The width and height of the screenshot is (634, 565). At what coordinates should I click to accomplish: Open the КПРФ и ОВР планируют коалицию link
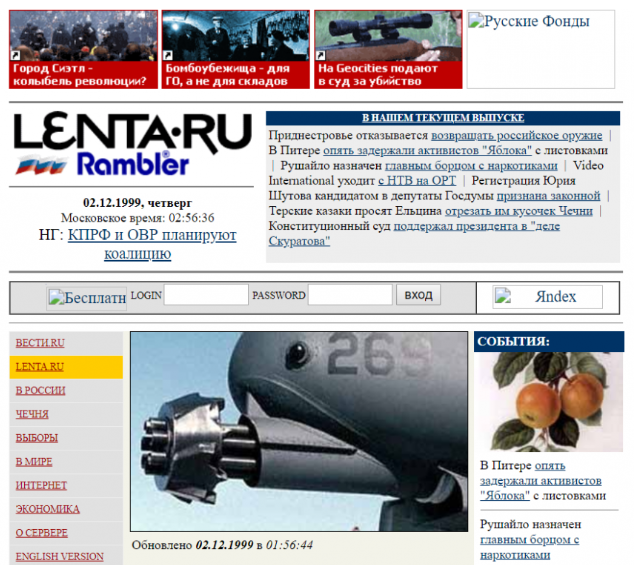152,244
